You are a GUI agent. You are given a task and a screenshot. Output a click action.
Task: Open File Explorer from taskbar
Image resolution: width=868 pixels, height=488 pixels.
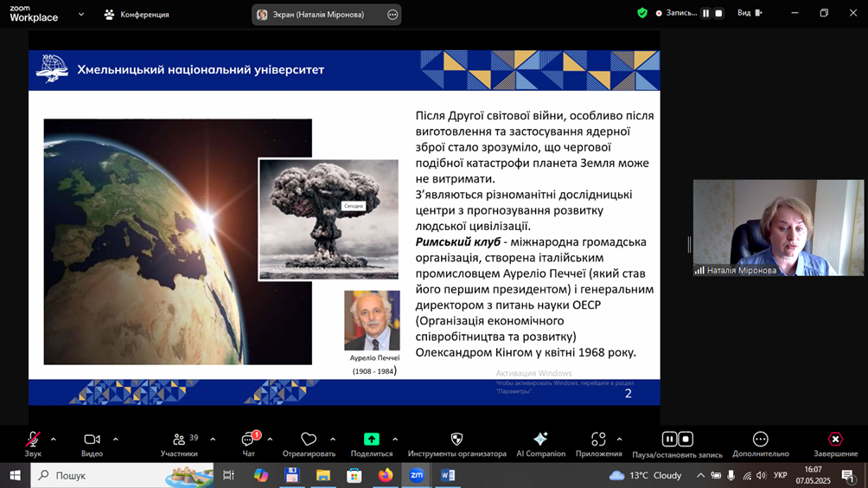(322, 475)
